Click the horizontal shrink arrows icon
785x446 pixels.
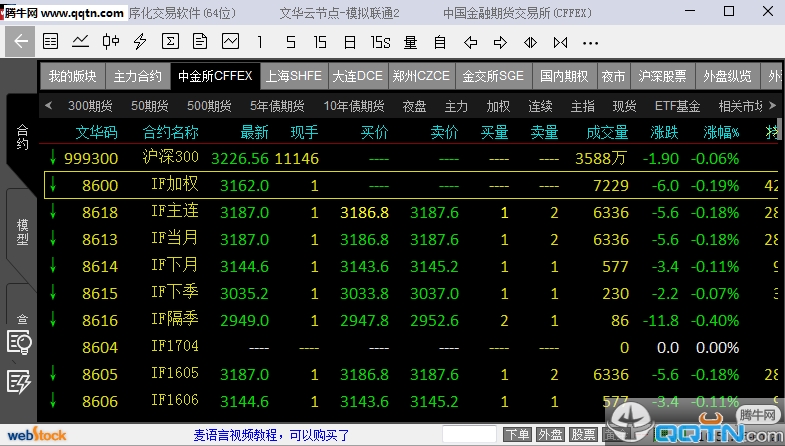(x=530, y=43)
